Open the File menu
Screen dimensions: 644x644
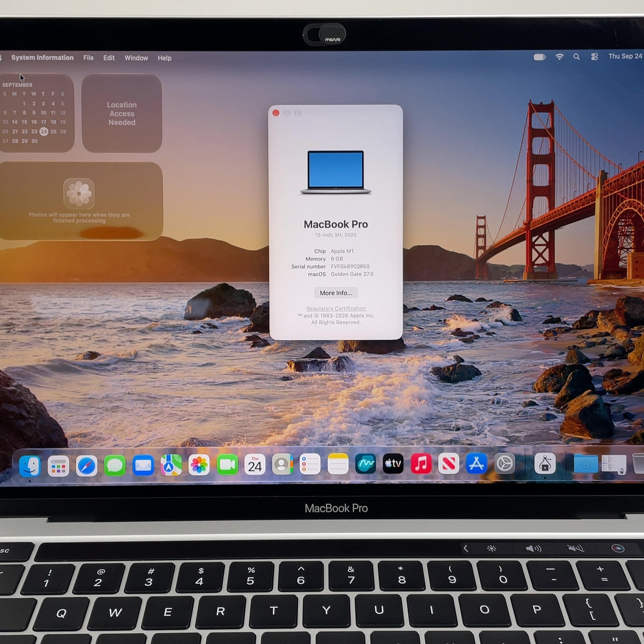89,58
